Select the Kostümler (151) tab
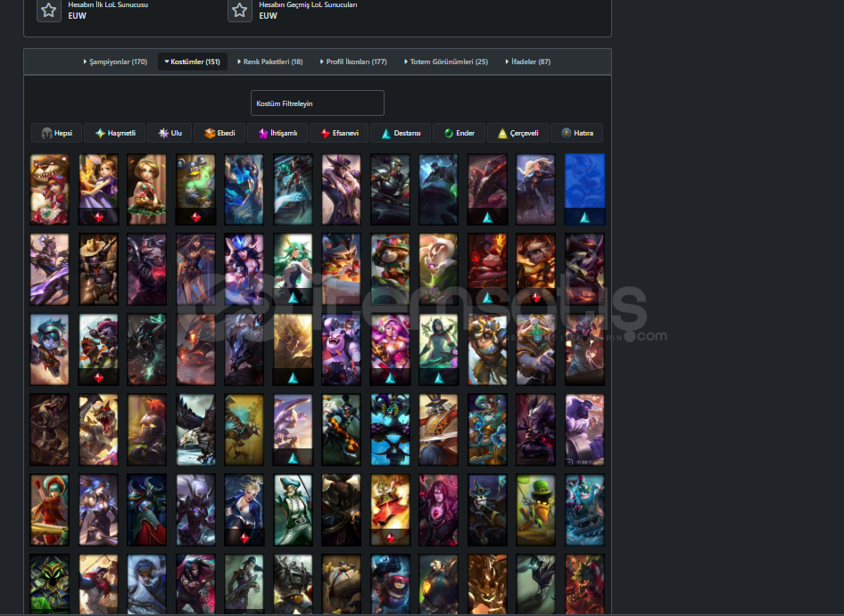844x616 pixels. [x=192, y=62]
